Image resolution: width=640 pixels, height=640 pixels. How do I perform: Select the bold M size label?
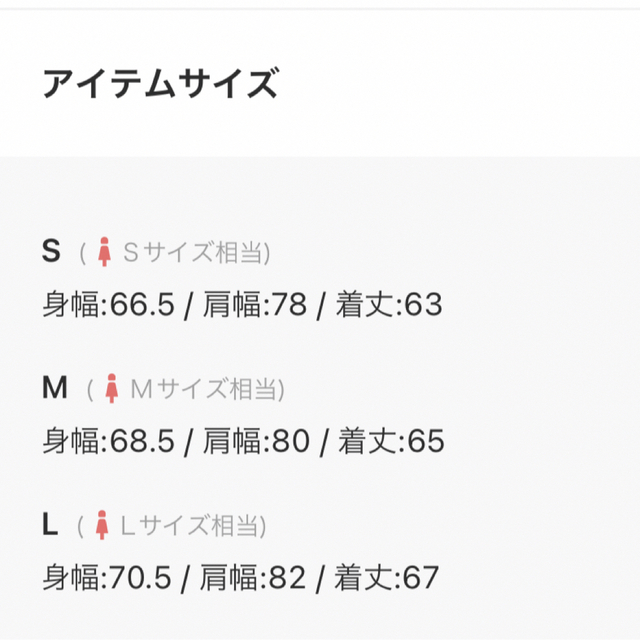pyautogui.click(x=55, y=387)
